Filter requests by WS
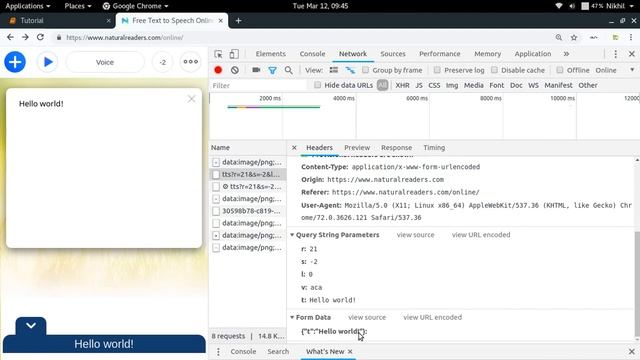 point(533,85)
